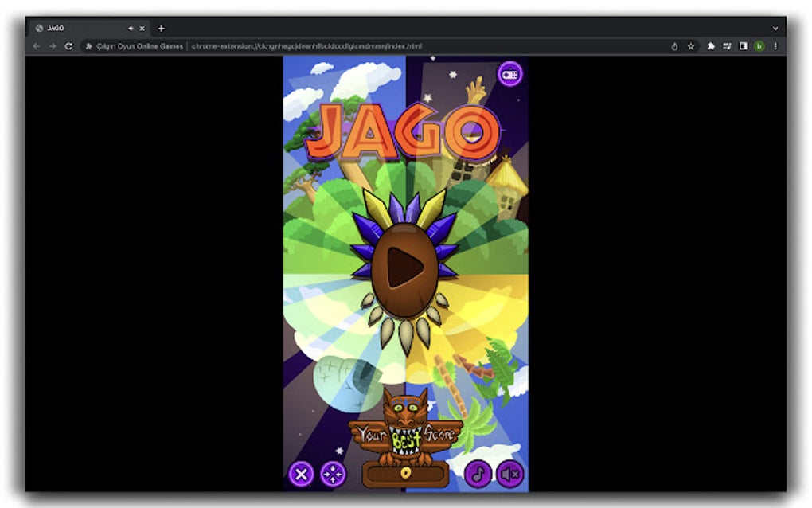This screenshot has height=508, width=812.
Task: Exit the game via the X button
Action: click(x=302, y=475)
